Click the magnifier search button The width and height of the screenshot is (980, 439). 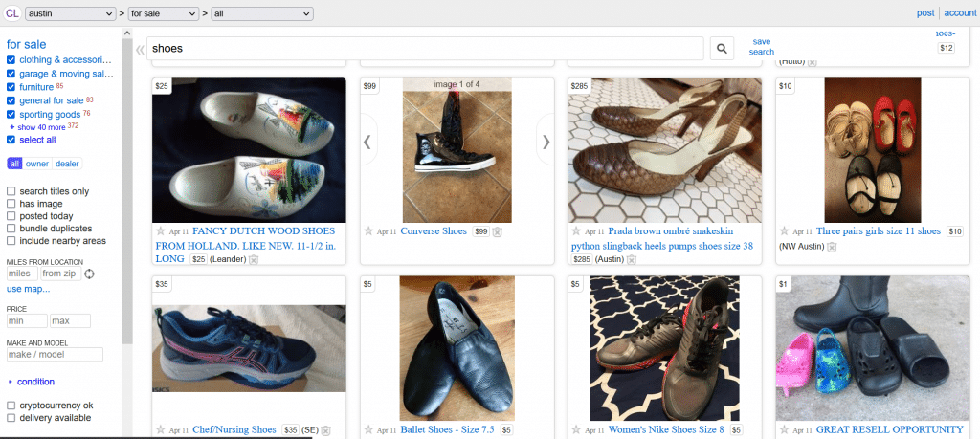point(722,48)
